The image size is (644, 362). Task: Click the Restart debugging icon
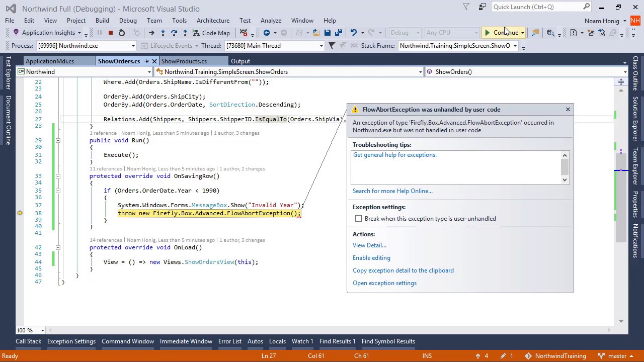click(122, 33)
